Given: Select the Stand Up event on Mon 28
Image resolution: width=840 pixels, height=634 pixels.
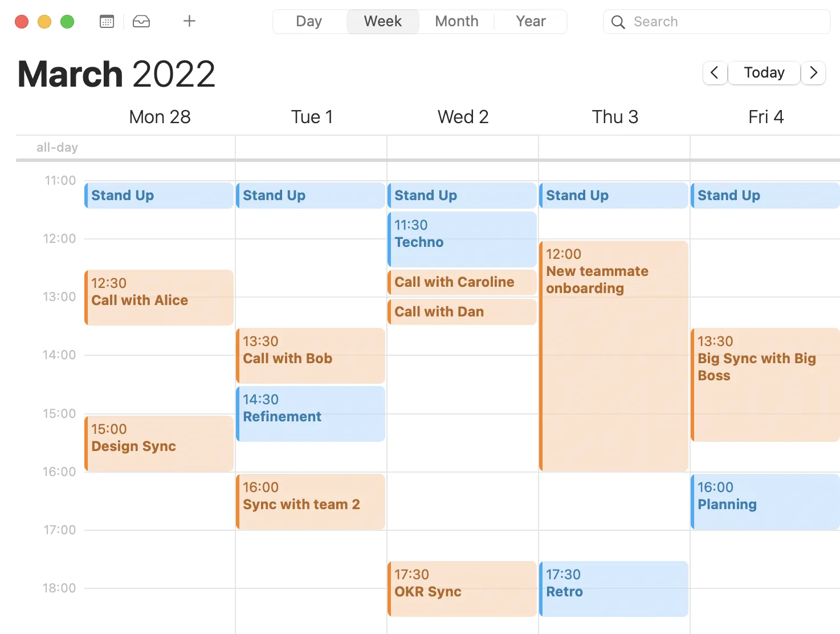Looking at the screenshot, I should click(159, 196).
